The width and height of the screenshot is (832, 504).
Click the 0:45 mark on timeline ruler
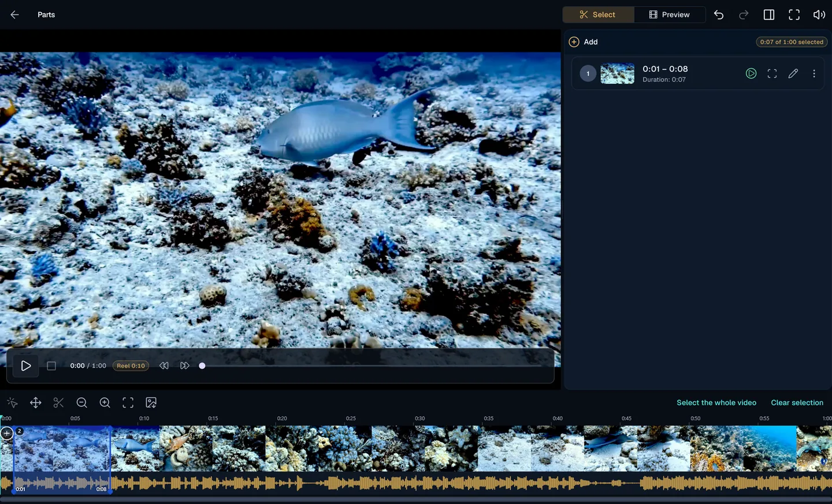click(626, 418)
